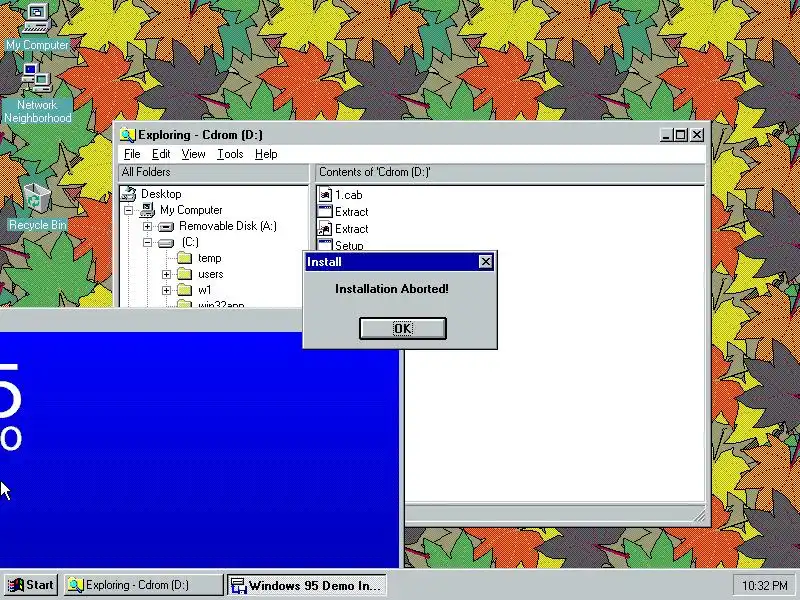Screen dimensions: 800x600
Task: Switch to Exploring - Cdrom (D:) taskbar button
Action: pos(143,585)
